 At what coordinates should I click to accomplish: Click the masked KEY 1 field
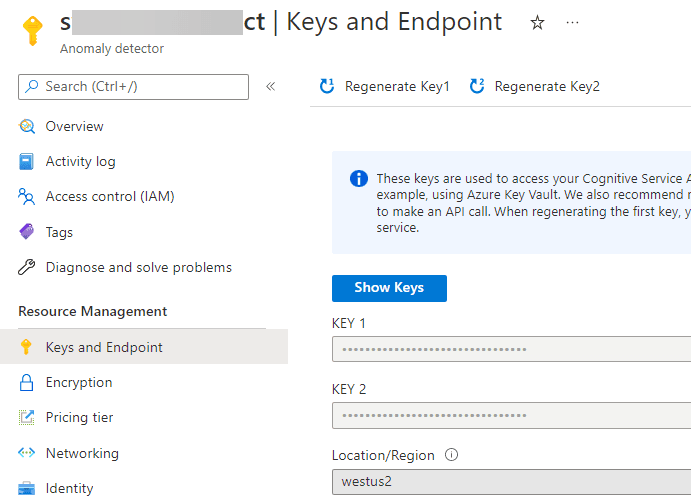[511, 349]
